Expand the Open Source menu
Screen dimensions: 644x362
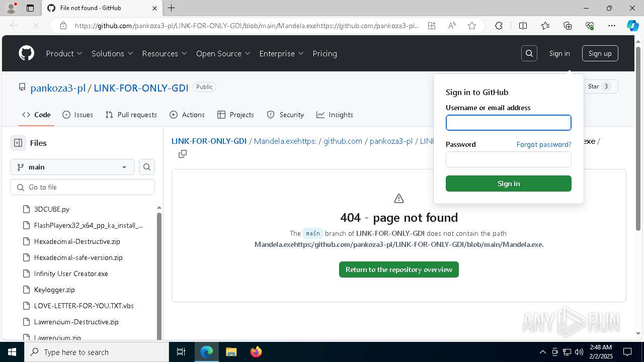[x=223, y=53]
